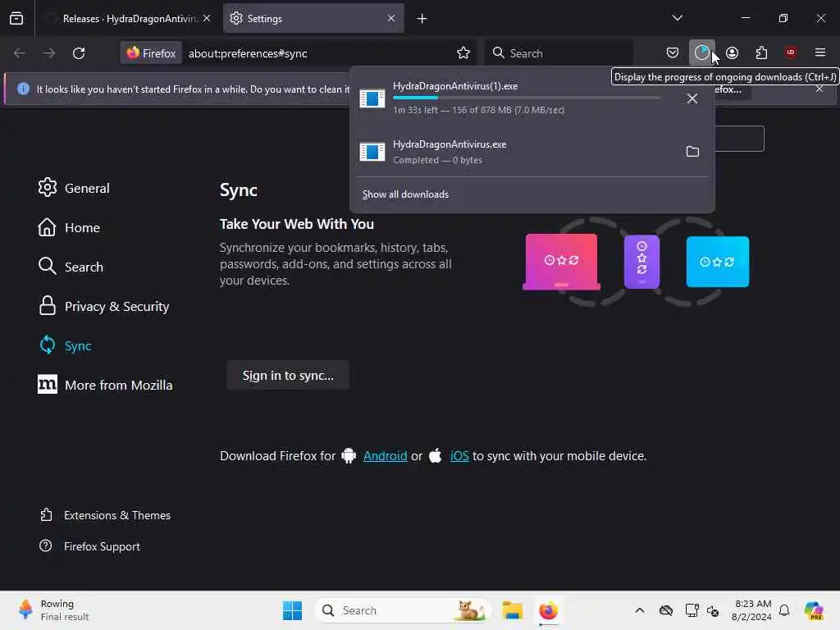Viewport: 840px width, 630px height.
Task: Bookmark this page with the star icon
Action: coord(463,53)
